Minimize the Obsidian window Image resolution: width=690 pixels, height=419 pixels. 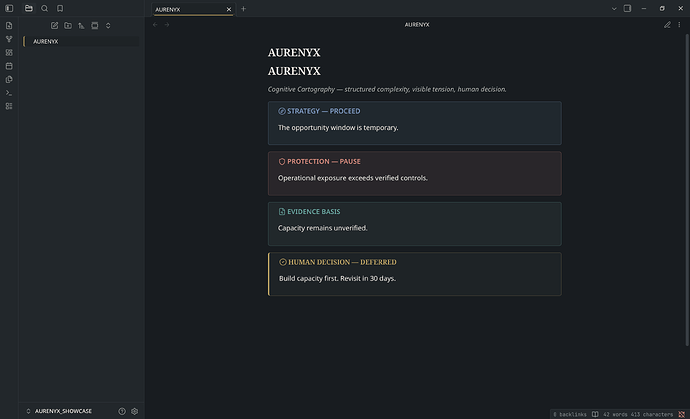(644, 8)
